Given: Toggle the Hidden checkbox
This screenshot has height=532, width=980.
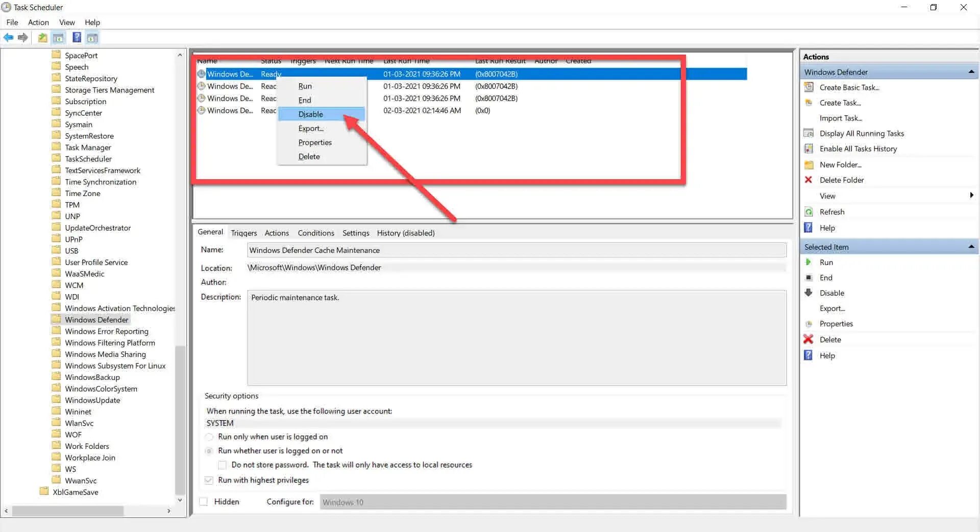Looking at the screenshot, I should [x=204, y=501].
